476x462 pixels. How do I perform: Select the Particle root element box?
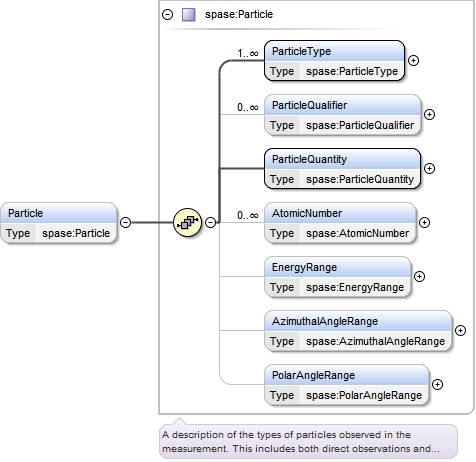click(59, 223)
